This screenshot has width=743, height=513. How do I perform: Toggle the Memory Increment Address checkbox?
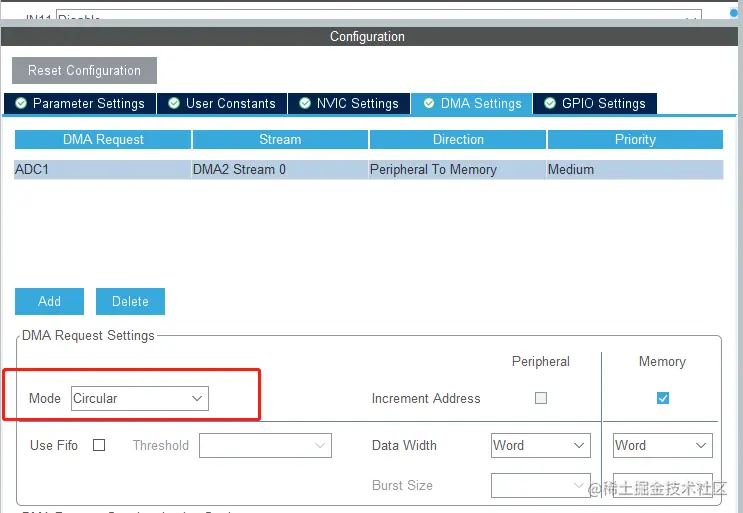pyautogui.click(x=663, y=398)
